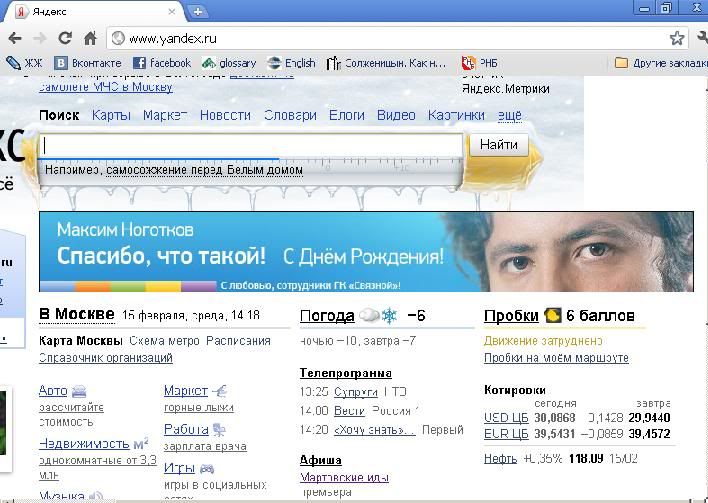Open the Расписания link
This screenshot has height=503, width=708.
pos(238,341)
